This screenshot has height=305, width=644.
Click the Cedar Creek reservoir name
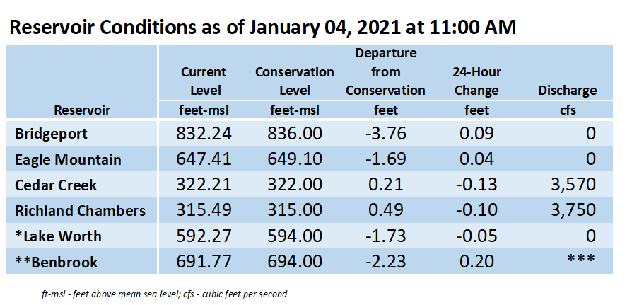coord(56,185)
